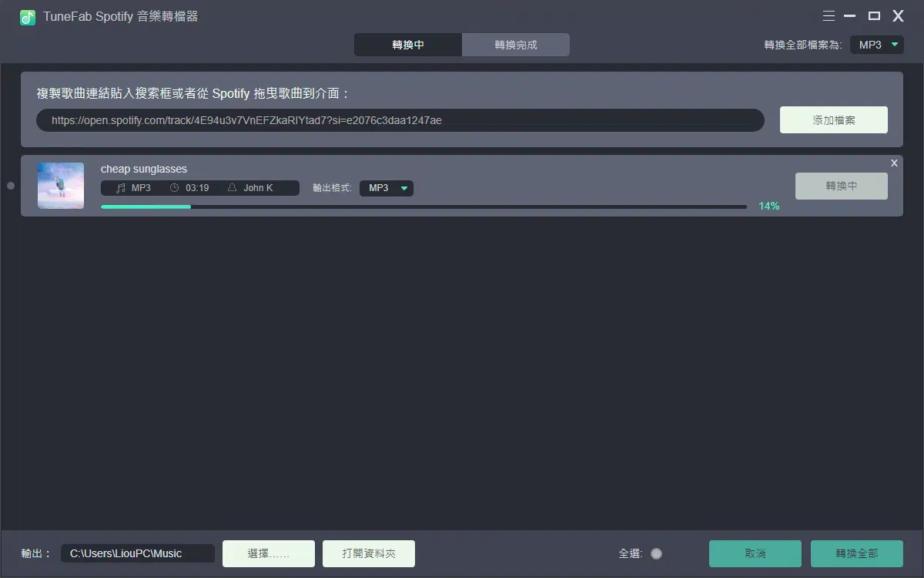
Task: Click the artist person icon beside John K
Action: 232,188
